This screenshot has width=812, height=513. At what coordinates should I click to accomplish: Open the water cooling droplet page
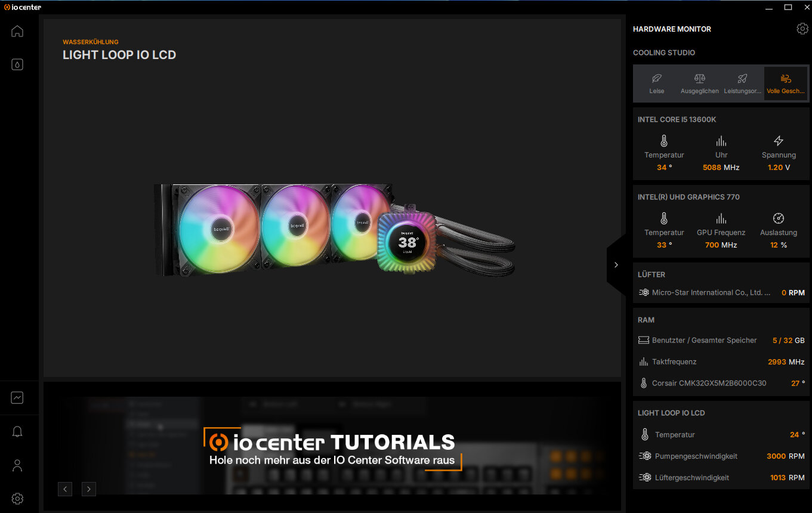[17, 64]
